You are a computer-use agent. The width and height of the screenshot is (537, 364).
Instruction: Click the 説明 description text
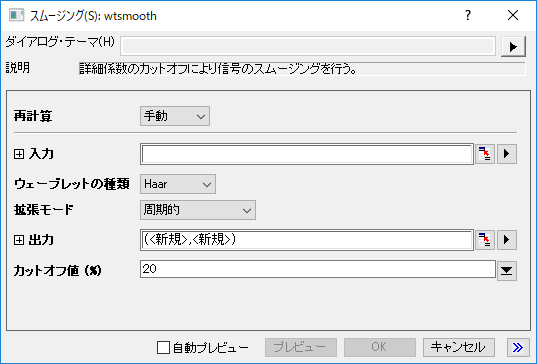click(x=218, y=69)
